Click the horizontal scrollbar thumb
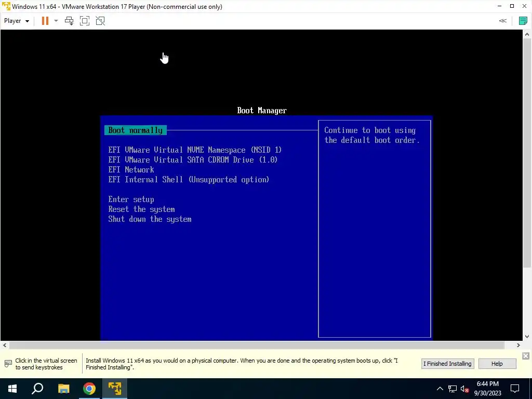Image resolution: width=532 pixels, height=399 pixels. click(257, 345)
